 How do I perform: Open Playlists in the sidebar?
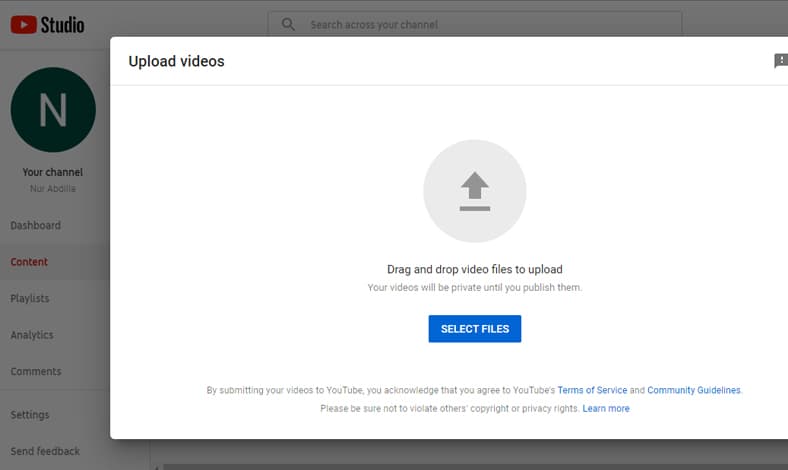click(30, 299)
